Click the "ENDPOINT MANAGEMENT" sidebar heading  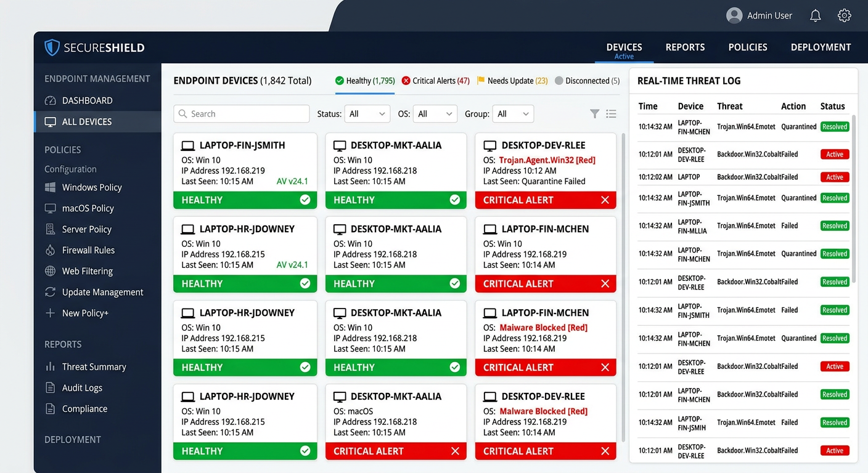tap(97, 79)
